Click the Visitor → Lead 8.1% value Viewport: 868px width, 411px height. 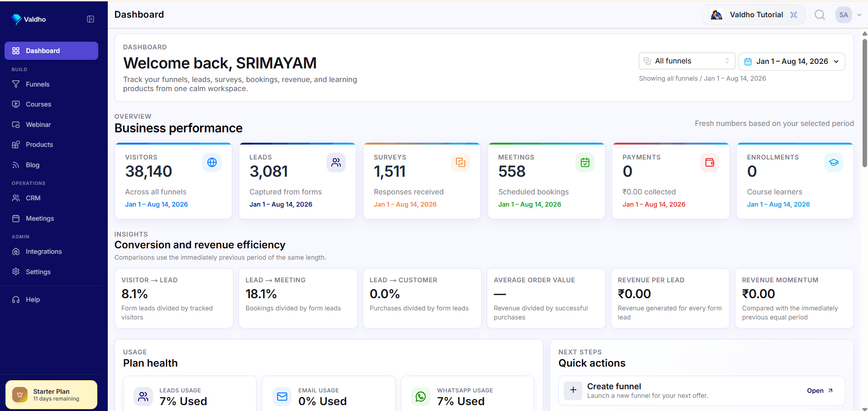[x=134, y=294]
